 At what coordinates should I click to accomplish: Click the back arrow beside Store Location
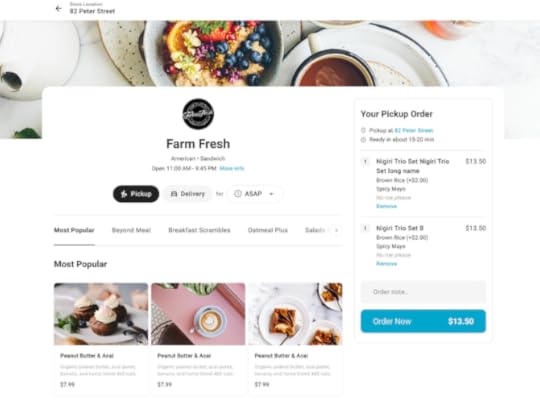click(x=59, y=9)
